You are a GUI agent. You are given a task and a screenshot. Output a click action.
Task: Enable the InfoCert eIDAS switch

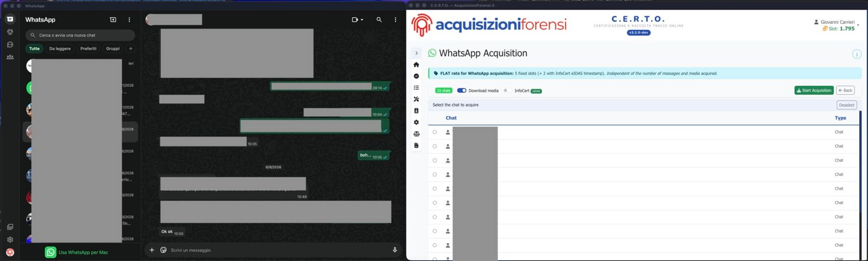pos(507,90)
